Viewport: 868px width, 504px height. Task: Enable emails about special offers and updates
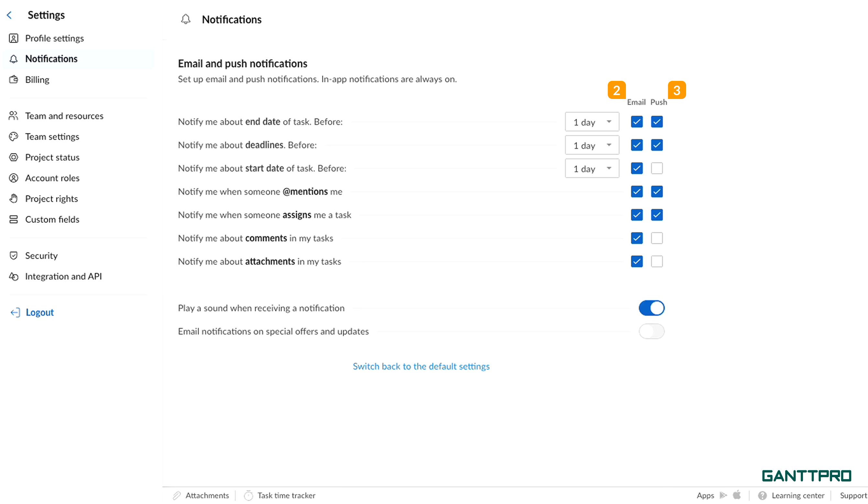[651, 331]
